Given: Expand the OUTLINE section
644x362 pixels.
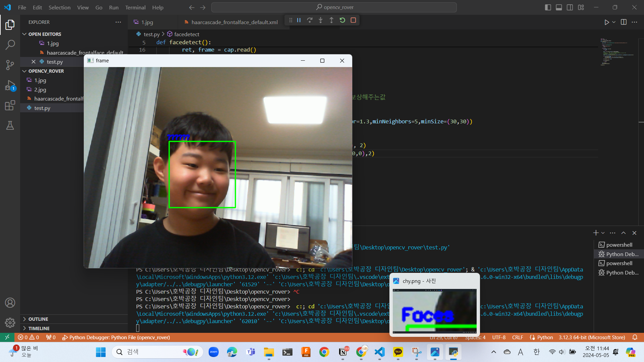Looking at the screenshot, I should click(38, 319).
